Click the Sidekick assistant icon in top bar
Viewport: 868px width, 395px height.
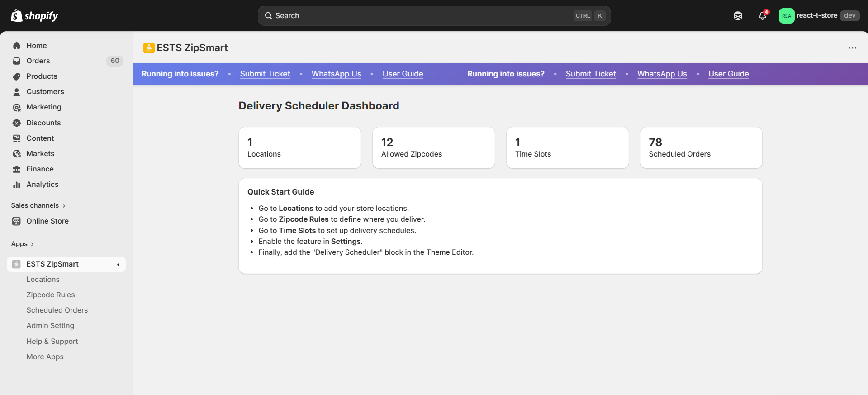pyautogui.click(x=738, y=16)
